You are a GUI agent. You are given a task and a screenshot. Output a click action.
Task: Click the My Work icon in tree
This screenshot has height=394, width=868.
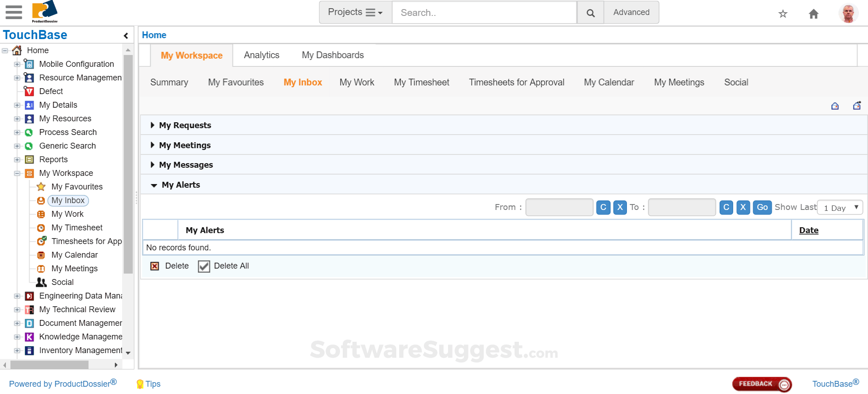coord(41,214)
